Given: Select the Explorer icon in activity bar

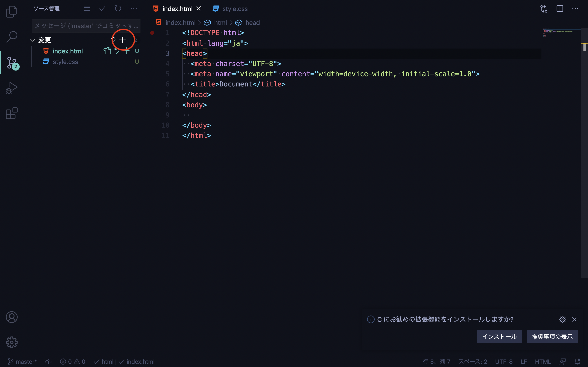Looking at the screenshot, I should 11,11.
